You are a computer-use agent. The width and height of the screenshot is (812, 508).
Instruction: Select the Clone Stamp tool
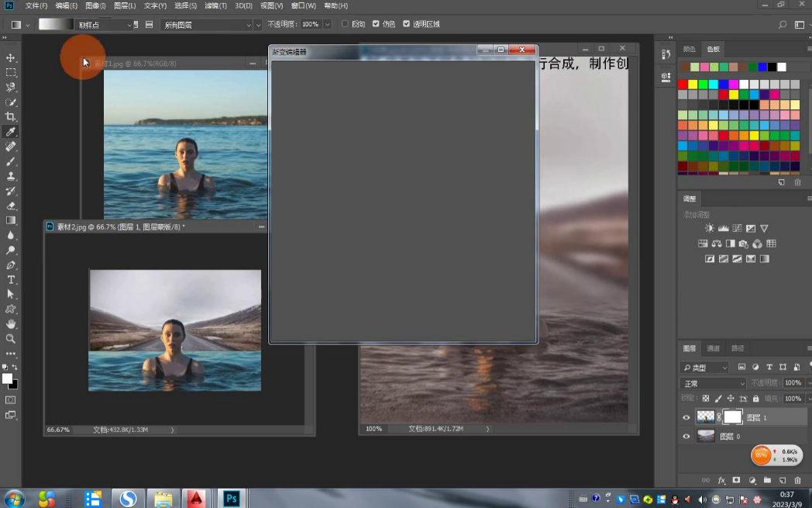(x=10, y=176)
